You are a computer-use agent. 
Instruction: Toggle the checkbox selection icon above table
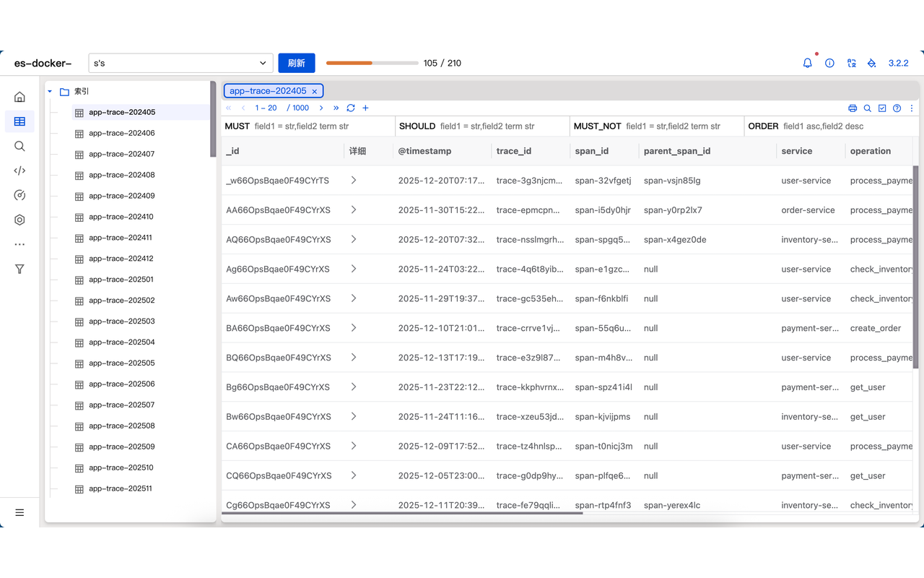tap(882, 107)
